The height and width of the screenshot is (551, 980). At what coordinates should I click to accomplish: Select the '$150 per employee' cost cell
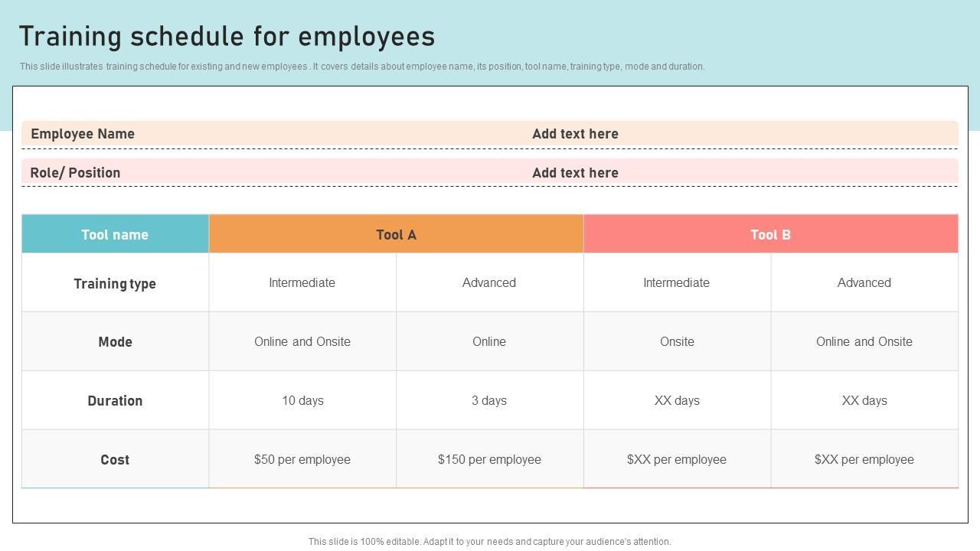489,460
